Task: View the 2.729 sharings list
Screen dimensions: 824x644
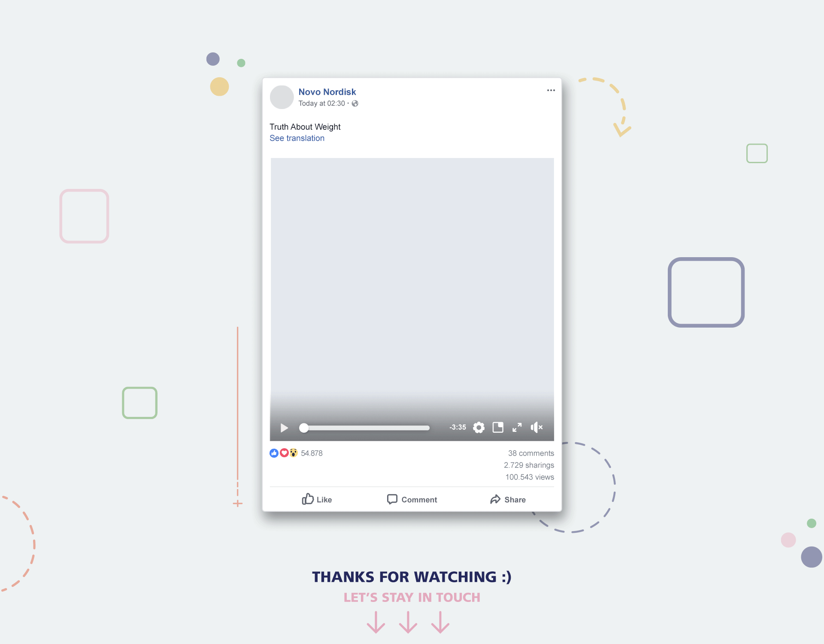Action: tap(529, 465)
